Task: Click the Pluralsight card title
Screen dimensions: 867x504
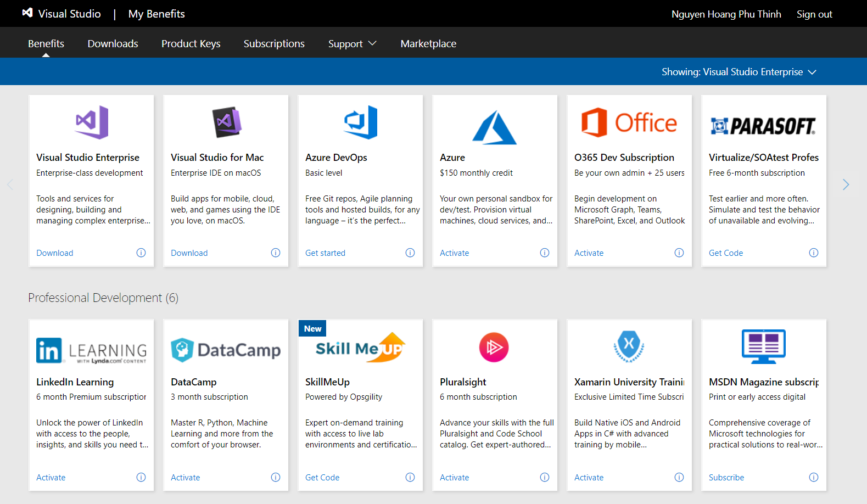Action: click(x=463, y=382)
